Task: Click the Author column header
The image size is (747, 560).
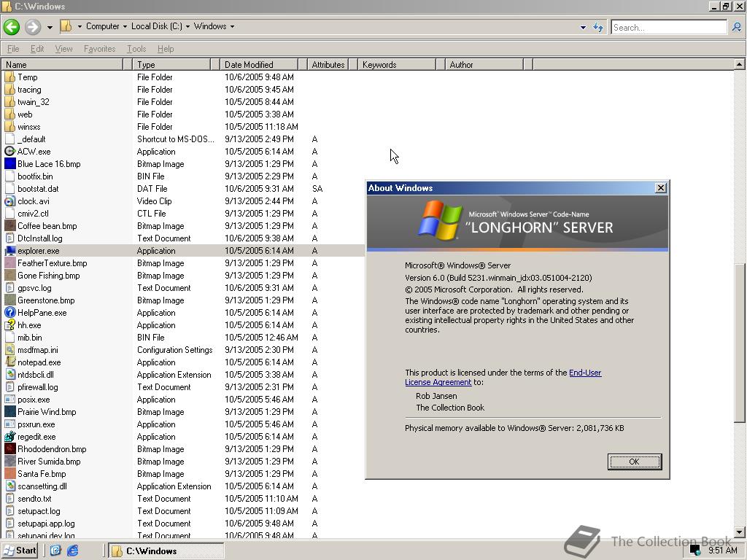Action: [x=484, y=64]
